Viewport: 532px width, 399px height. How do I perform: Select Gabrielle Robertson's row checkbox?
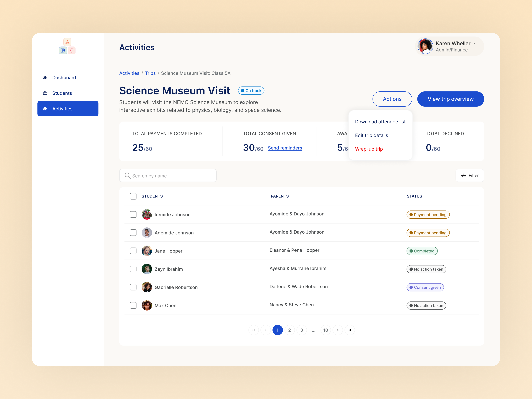pyautogui.click(x=133, y=287)
